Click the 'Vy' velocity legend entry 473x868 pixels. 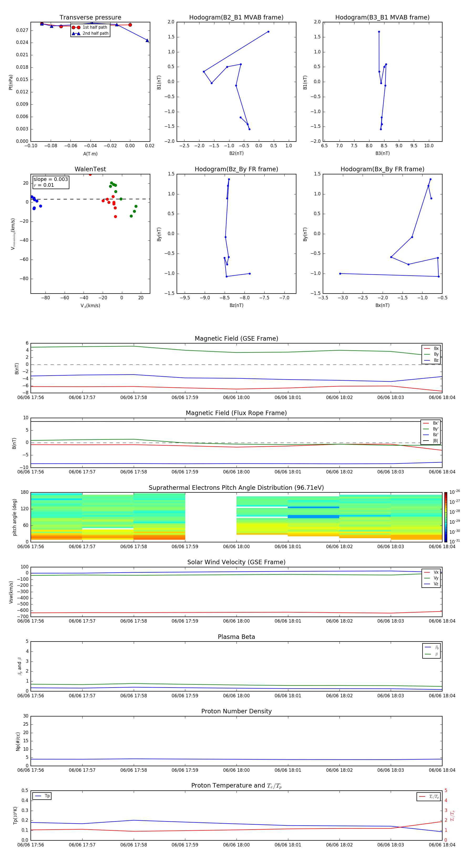click(431, 578)
